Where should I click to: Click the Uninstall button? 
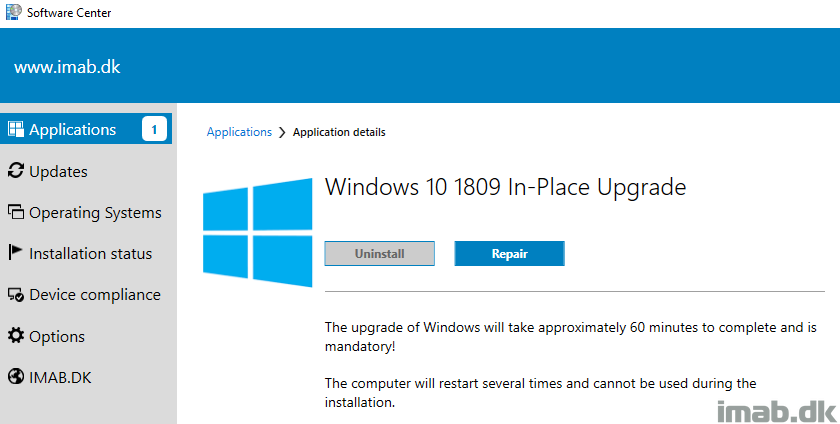pos(379,254)
